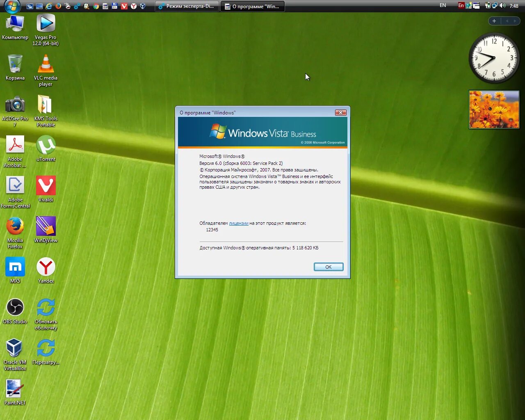The image size is (525, 420).
Task: Click the sidebar previous gadgets arrow
Action: pos(507,21)
